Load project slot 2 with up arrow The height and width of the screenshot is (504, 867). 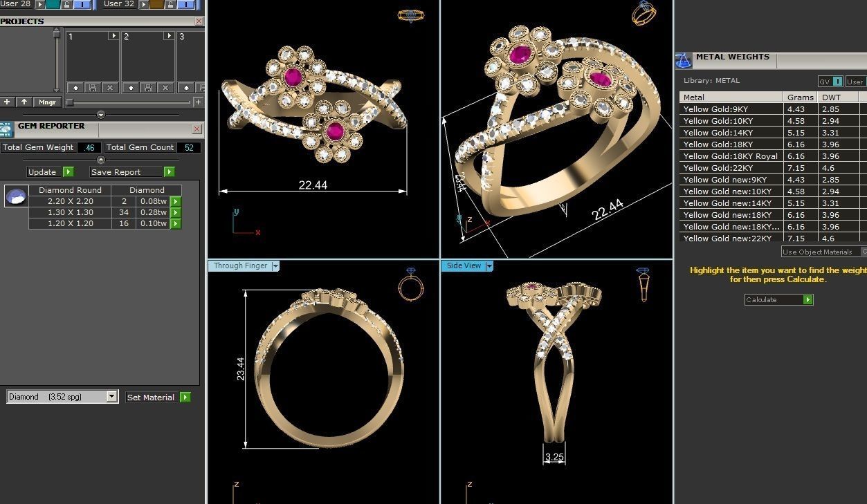click(131, 88)
